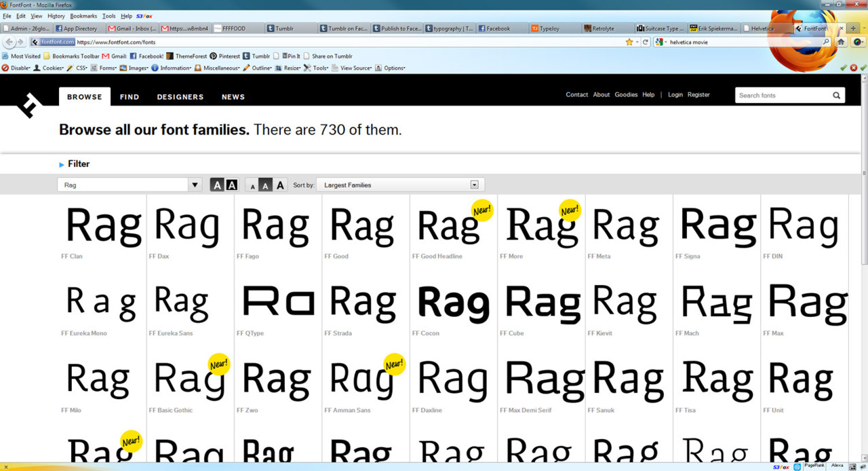Switch to white-on-black preview mode
Screen dimensions: 868x471
tap(232, 185)
